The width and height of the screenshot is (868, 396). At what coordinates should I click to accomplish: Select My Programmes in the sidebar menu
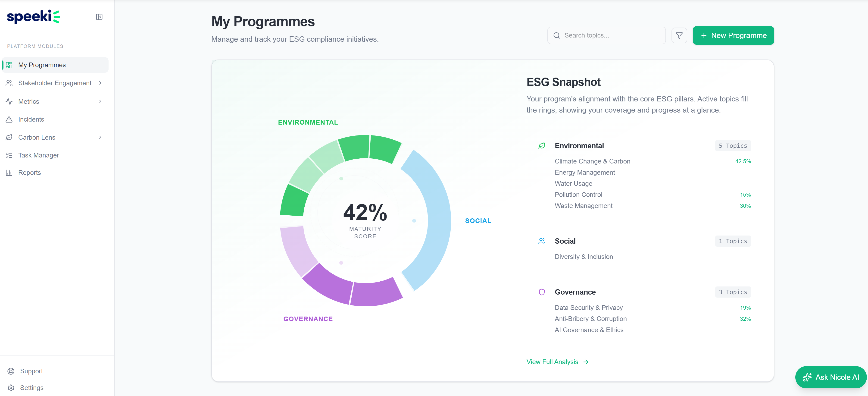(x=42, y=65)
